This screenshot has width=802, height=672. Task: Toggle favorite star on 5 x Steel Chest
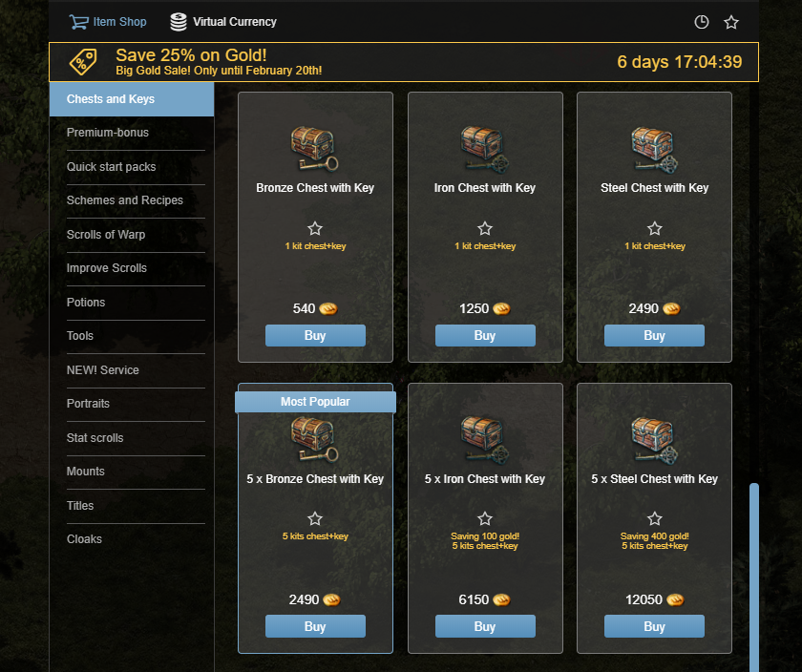655,518
